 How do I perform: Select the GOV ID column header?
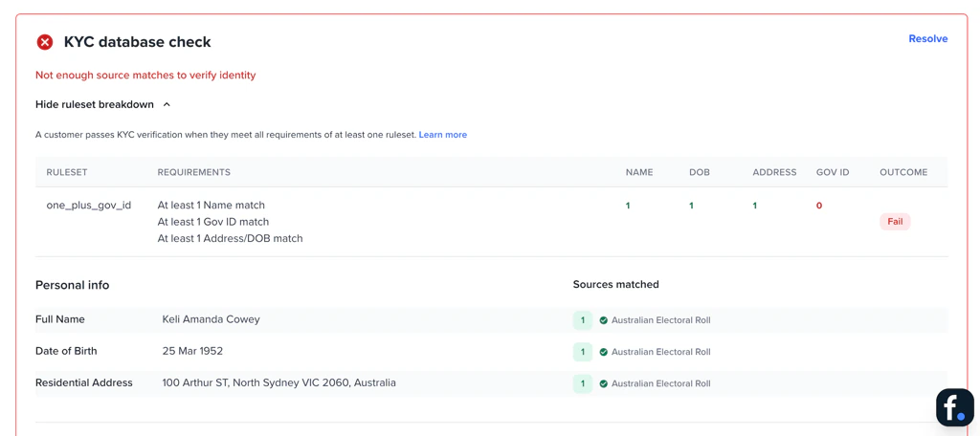833,172
